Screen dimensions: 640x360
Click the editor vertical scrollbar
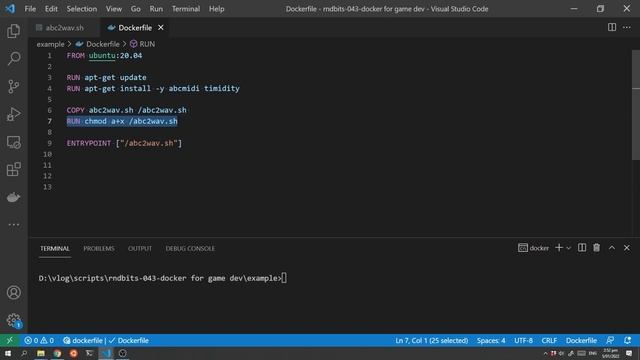[x=636, y=105]
